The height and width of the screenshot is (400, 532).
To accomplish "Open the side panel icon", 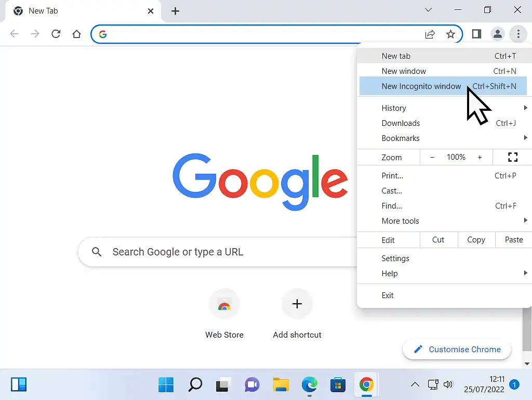I will [x=476, y=34].
